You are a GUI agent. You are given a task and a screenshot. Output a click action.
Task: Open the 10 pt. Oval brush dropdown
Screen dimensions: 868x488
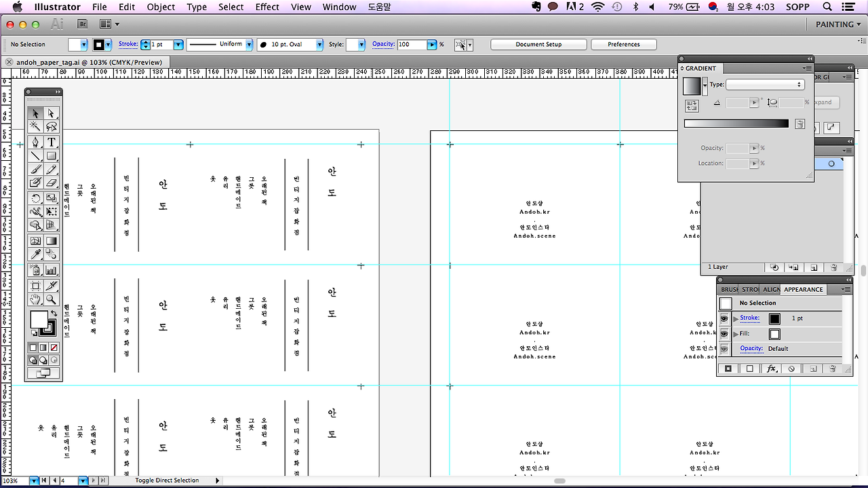(x=319, y=44)
